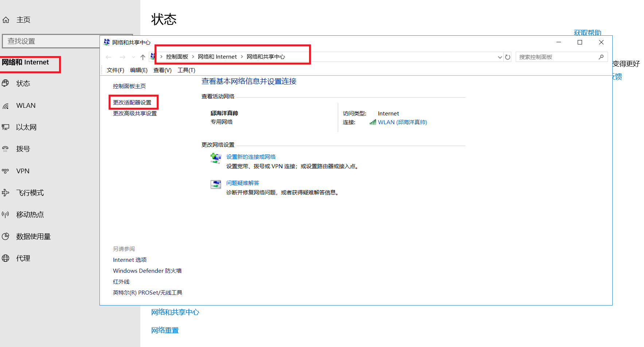Expand the chevron after 控制面板 breadcrumb
Image resolution: width=644 pixels, height=347 pixels.
(x=192, y=56)
